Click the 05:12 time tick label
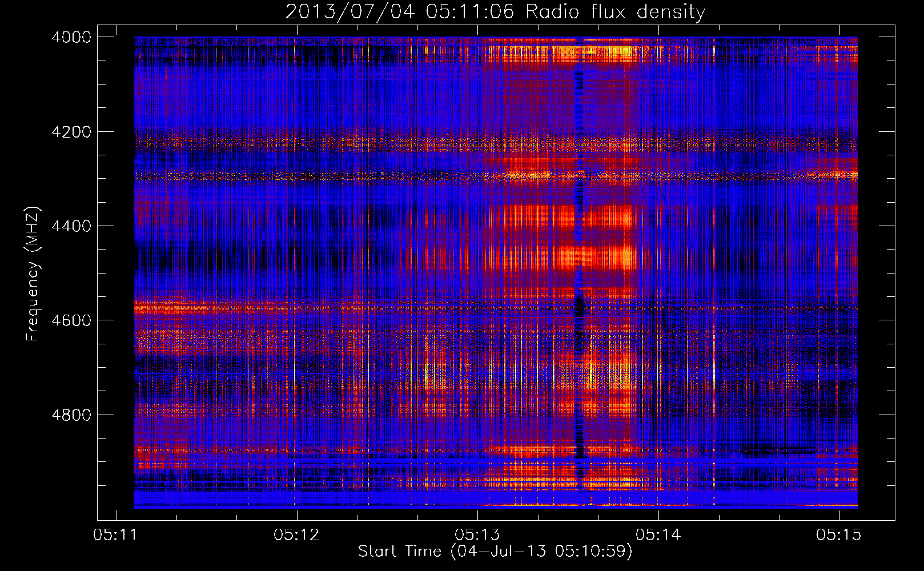Viewport: 924px width, 571px height. tap(296, 535)
